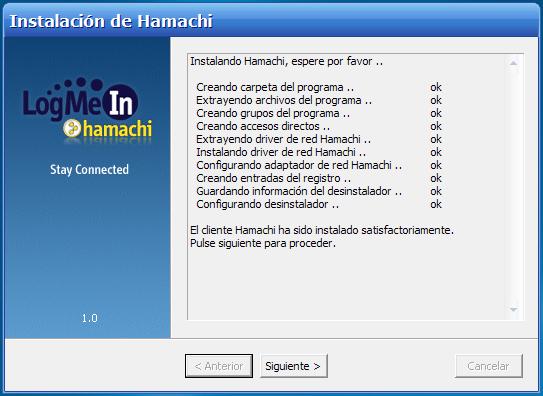Click the line 'Configurando adaptador de red Hamachi ..'
Image resolution: width=543 pixels, height=396 pixels.
click(x=299, y=165)
